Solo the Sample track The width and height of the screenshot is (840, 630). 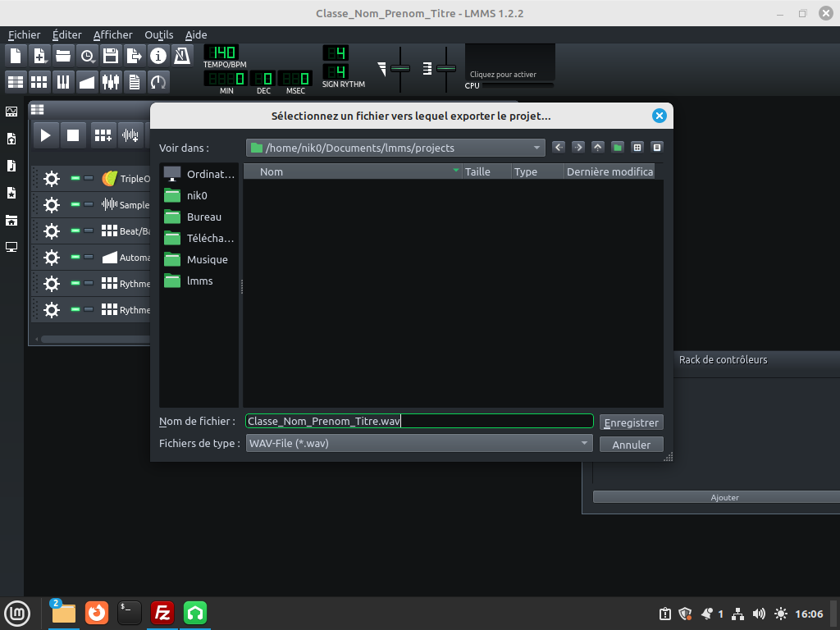(x=89, y=204)
